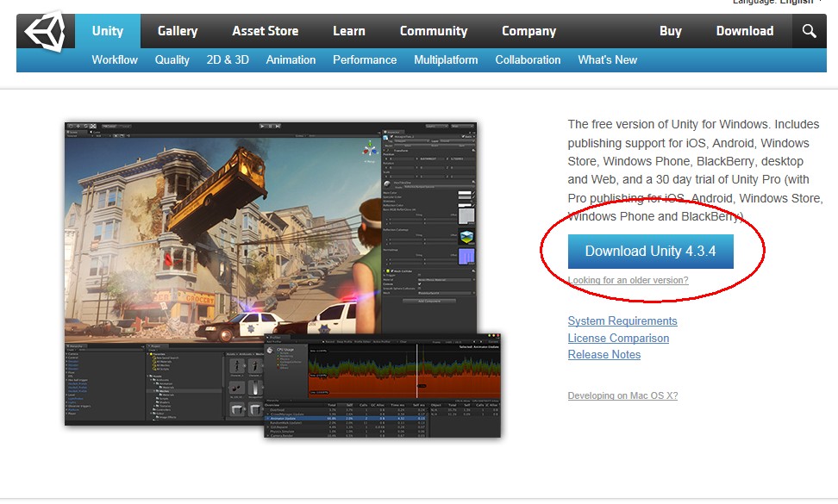Open 'Developing on Mac OS X?' link
The image size is (838, 504).
[x=622, y=395]
